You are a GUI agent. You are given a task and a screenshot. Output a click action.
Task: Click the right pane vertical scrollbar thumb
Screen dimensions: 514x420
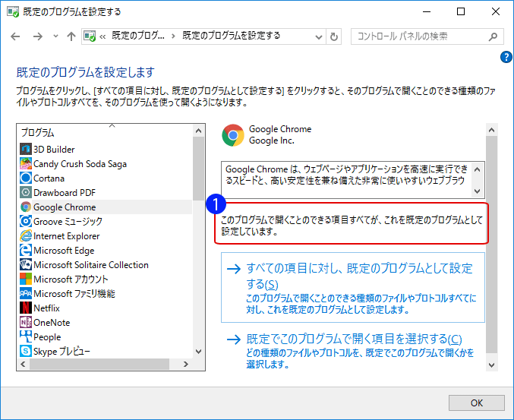coord(491,245)
